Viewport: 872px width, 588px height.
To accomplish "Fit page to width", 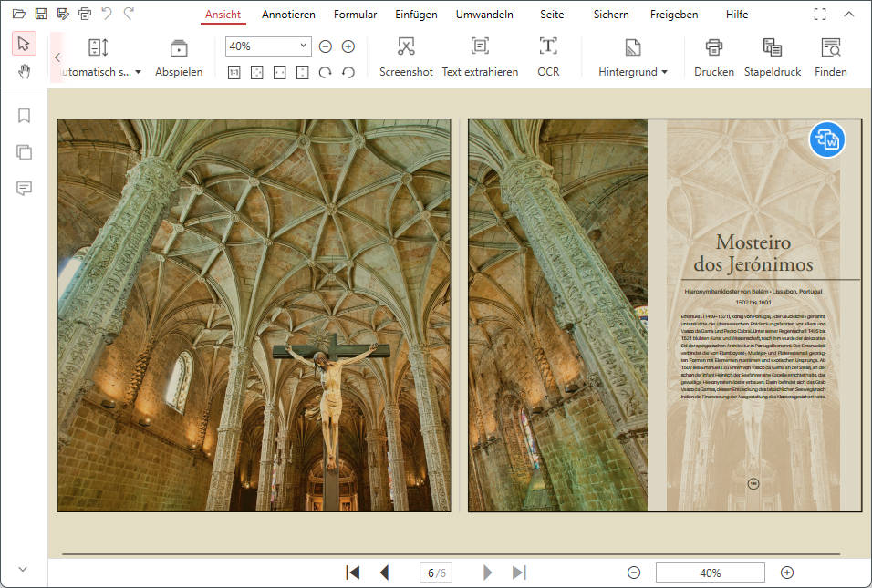I will coord(280,72).
